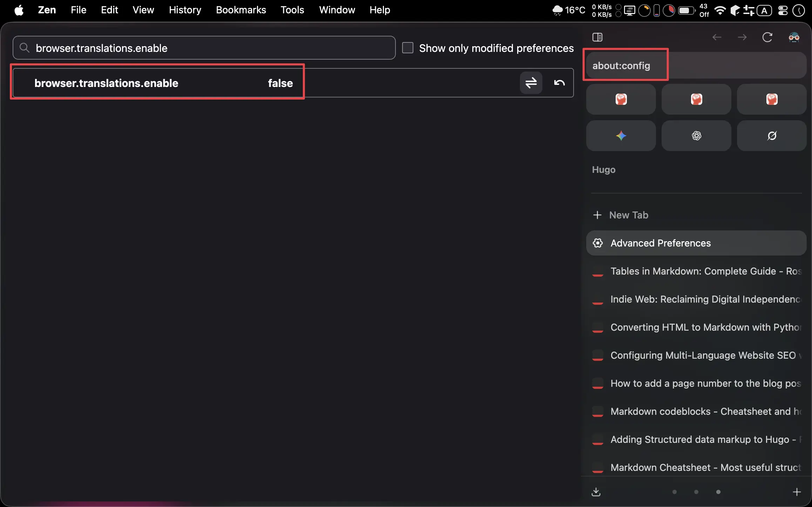812x507 pixels.
Task: Go forward to next page
Action: 742,37
